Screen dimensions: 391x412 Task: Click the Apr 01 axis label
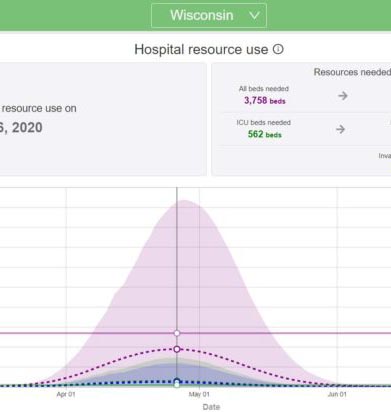point(66,394)
